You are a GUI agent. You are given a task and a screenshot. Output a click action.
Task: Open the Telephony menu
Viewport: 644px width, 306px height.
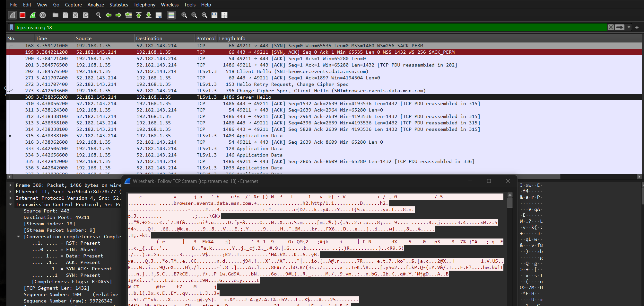tap(144, 4)
